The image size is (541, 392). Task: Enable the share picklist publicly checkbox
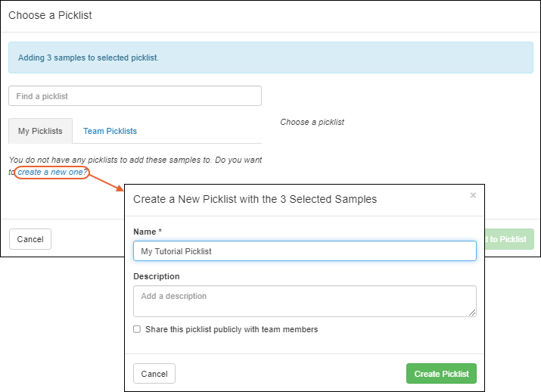[137, 329]
